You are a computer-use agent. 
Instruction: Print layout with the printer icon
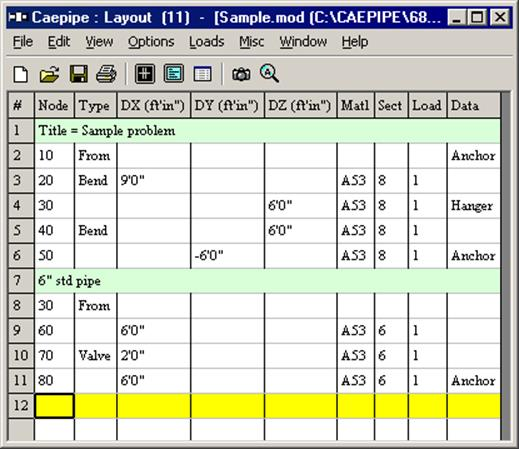tap(106, 74)
